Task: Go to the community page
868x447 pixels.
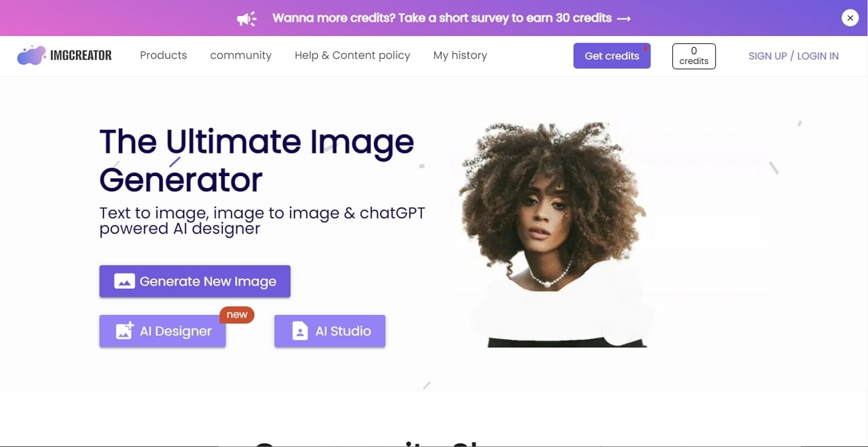Action: point(241,55)
